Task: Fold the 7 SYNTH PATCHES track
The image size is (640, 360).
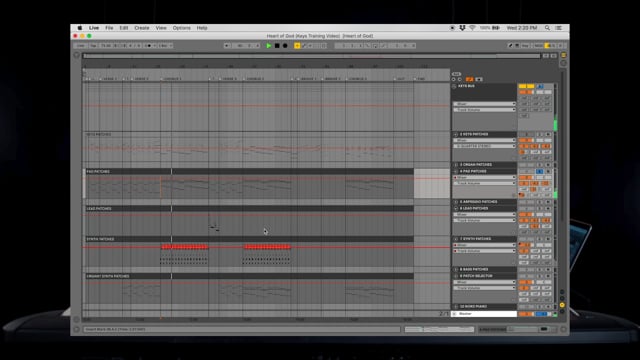Action: pos(456,239)
